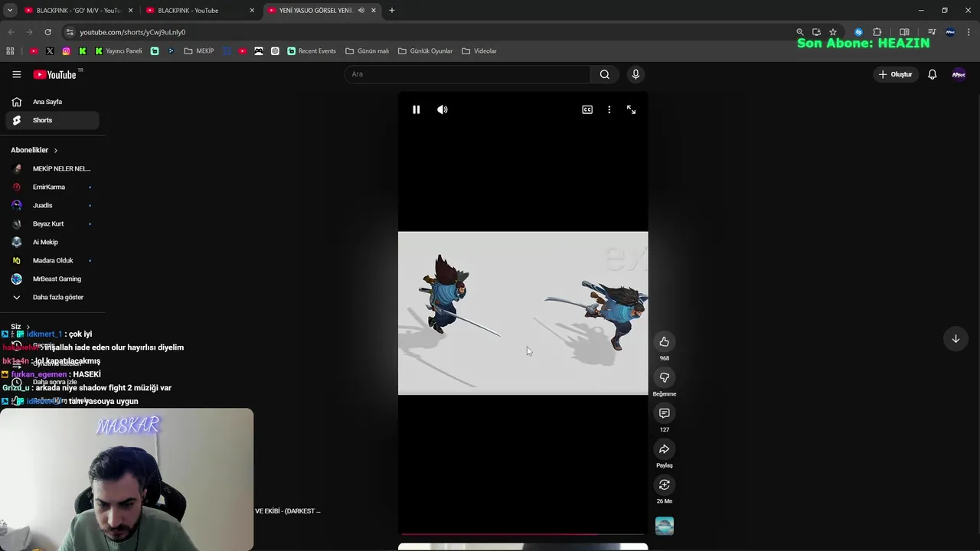Open Juadis channel subscription
980x551 pixels.
(52, 205)
